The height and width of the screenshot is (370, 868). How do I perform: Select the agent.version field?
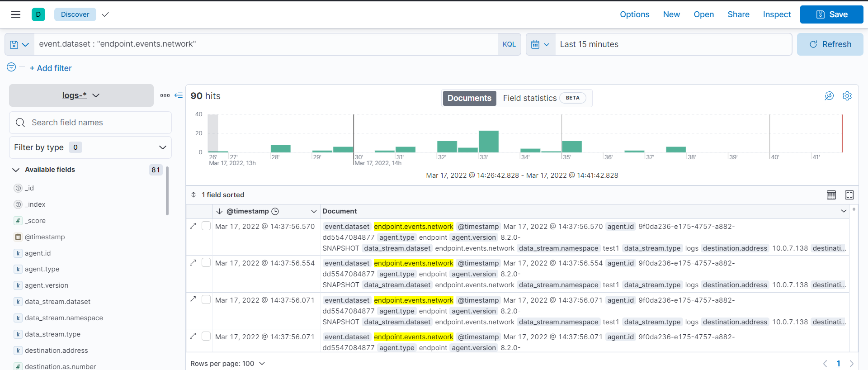(47, 285)
